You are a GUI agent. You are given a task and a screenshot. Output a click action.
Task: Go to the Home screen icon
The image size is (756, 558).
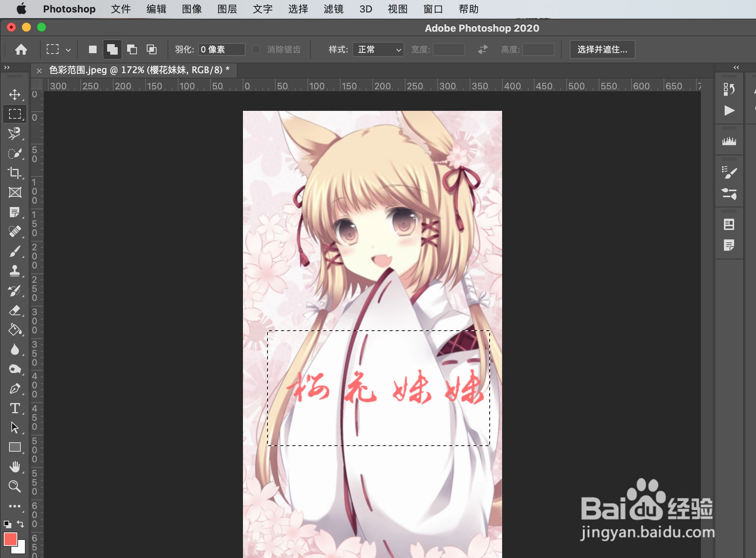click(21, 49)
